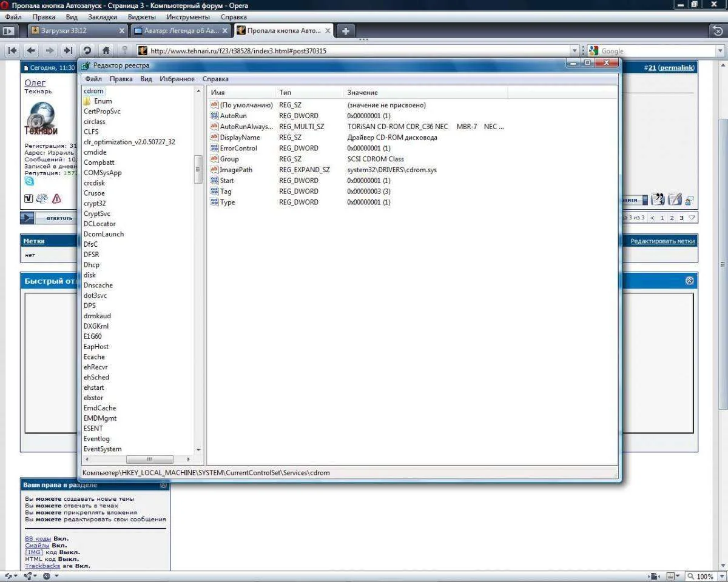The image size is (728, 582).
Task: Click the rewind to first page button
Action: tap(12, 51)
